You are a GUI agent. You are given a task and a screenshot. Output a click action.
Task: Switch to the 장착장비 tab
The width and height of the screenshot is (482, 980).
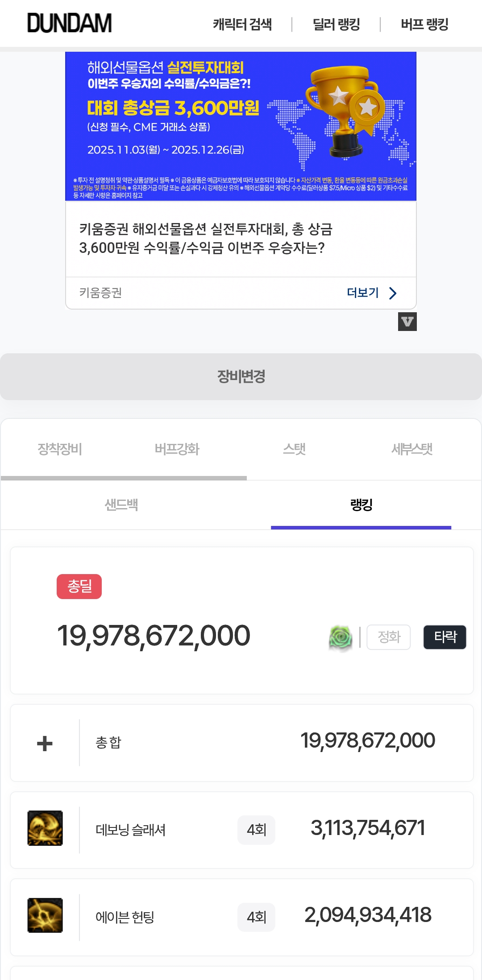pyautogui.click(x=60, y=449)
